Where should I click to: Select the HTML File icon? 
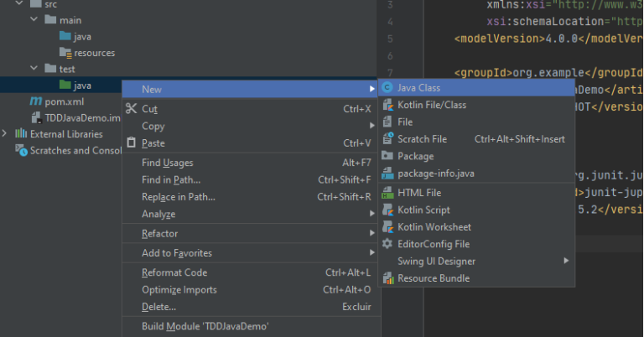tap(387, 193)
